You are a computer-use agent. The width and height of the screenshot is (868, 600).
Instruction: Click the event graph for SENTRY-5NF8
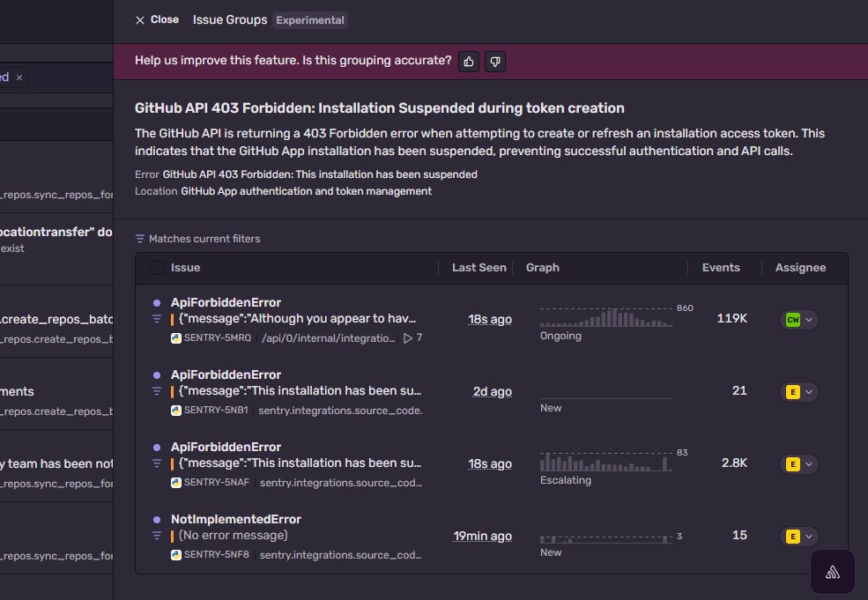point(606,538)
